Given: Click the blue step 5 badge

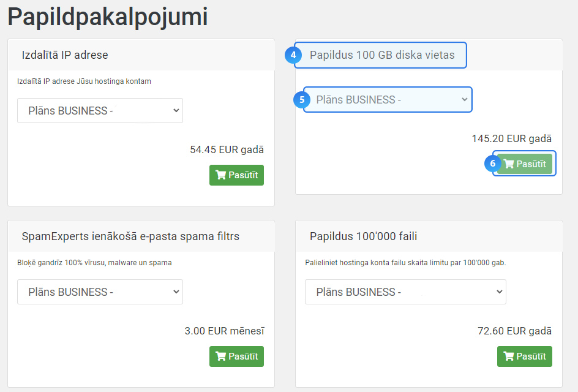Looking at the screenshot, I should 302,99.
